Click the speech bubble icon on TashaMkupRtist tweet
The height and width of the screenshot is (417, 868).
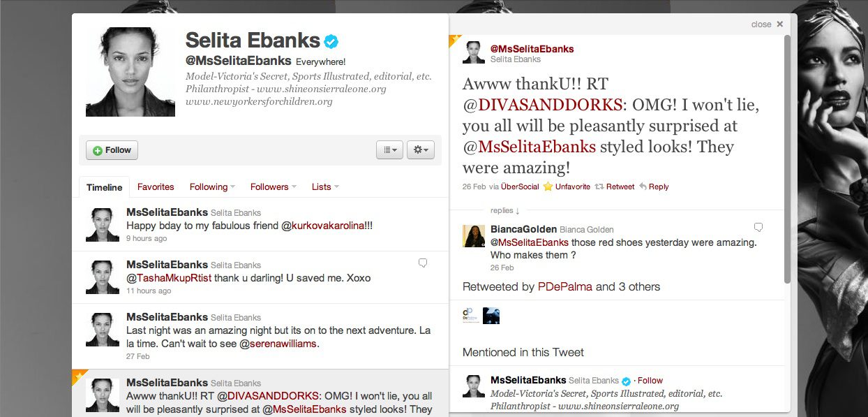[422, 263]
